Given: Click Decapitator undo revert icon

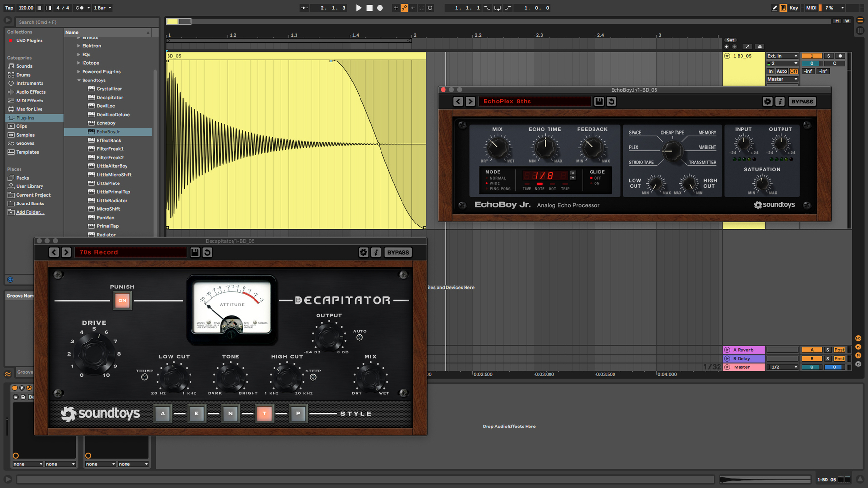Looking at the screenshot, I should tap(207, 252).
